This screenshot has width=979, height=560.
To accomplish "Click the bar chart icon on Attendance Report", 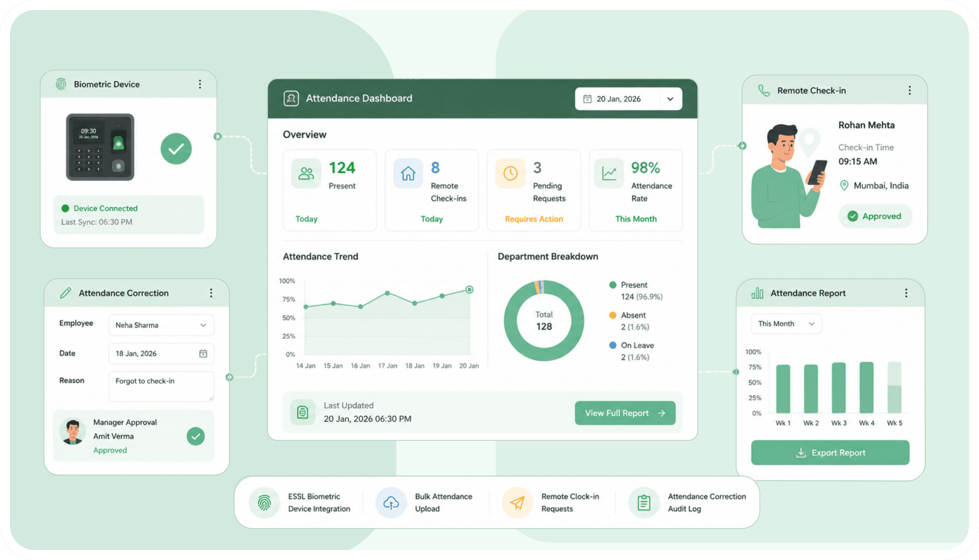I will tap(757, 293).
